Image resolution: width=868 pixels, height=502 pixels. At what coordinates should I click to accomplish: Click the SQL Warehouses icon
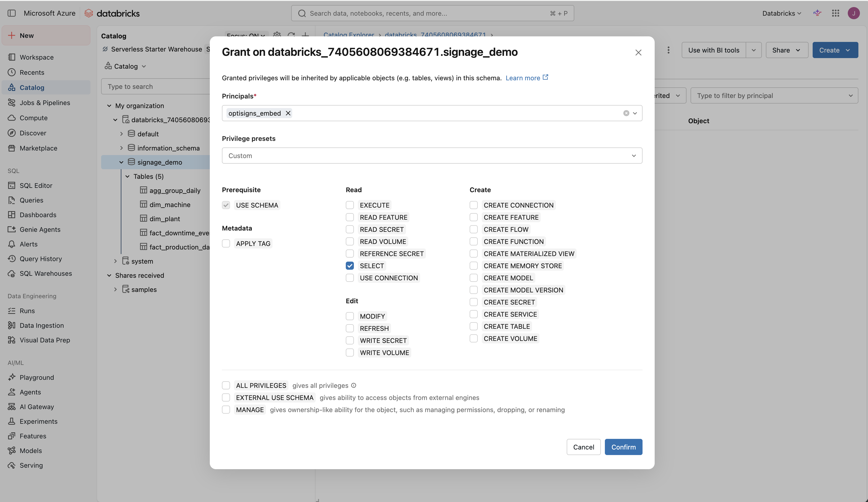click(12, 273)
